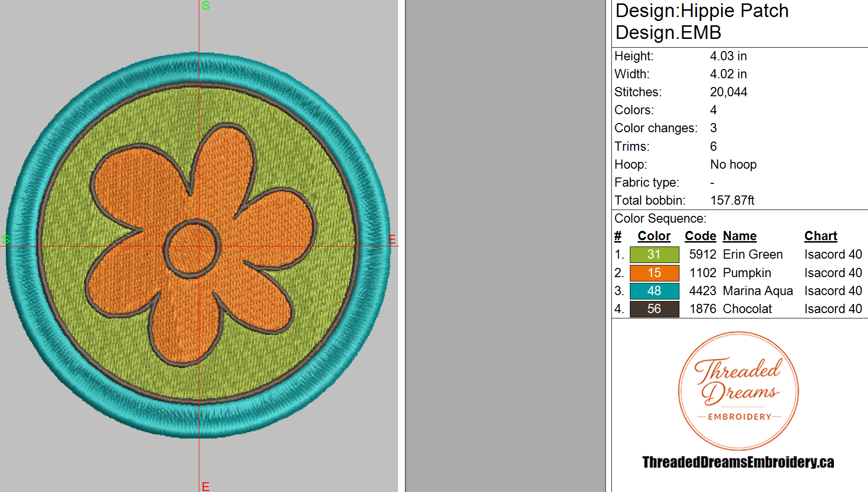
Task: Click the thread code 5912
Action: click(703, 254)
